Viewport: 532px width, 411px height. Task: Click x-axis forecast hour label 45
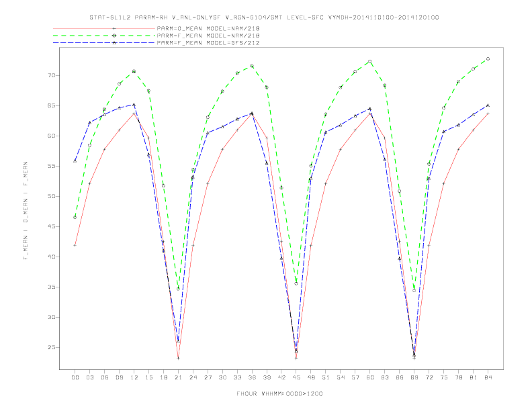point(296,377)
